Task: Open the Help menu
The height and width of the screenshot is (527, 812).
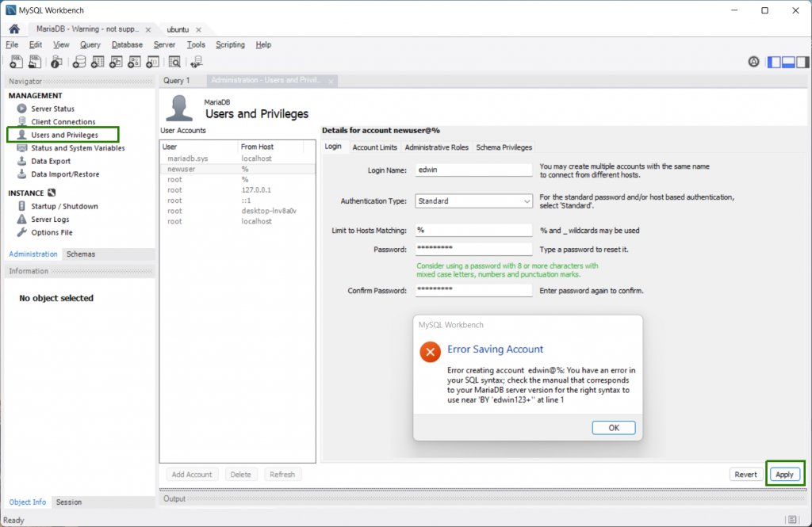Action: tap(263, 44)
